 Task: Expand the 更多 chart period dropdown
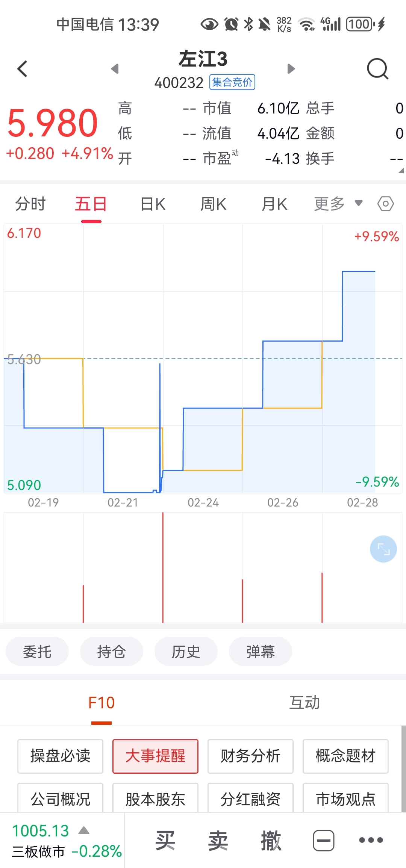point(338,204)
